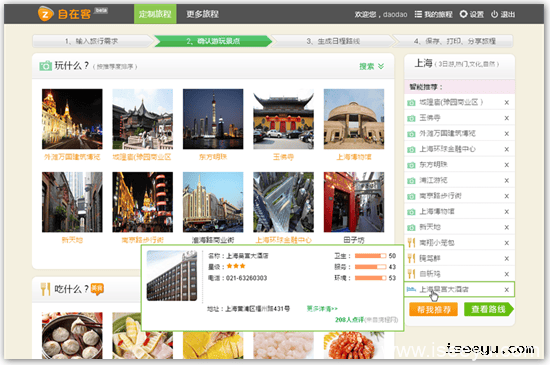The height and width of the screenshot is (365, 550).
Task: Remove 新天地 from recommendation list
Action: click(x=507, y=227)
